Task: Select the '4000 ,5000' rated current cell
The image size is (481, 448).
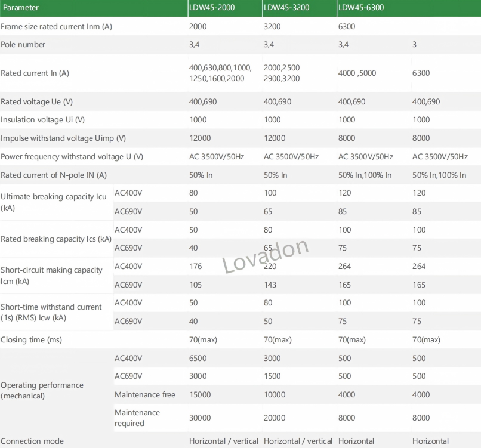Action: (x=357, y=73)
